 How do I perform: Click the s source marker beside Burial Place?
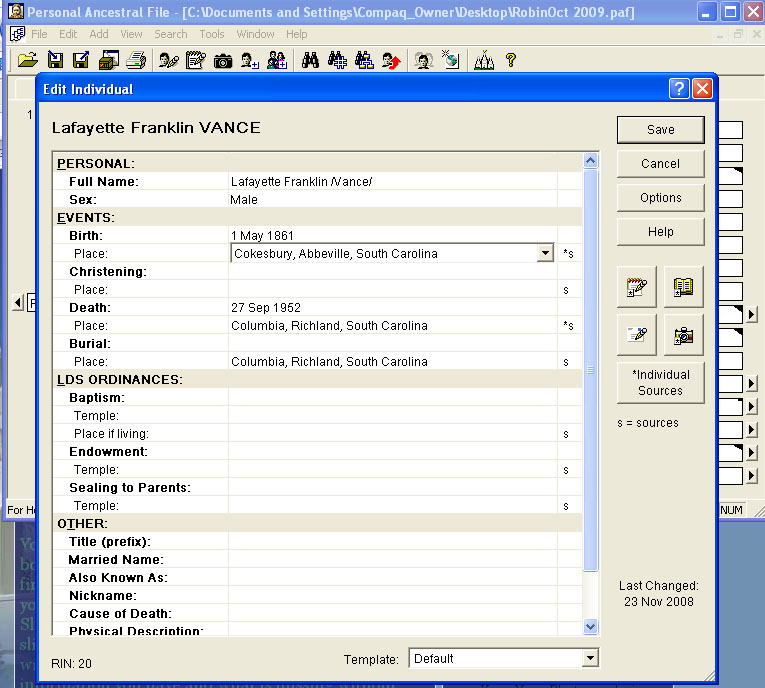click(566, 362)
